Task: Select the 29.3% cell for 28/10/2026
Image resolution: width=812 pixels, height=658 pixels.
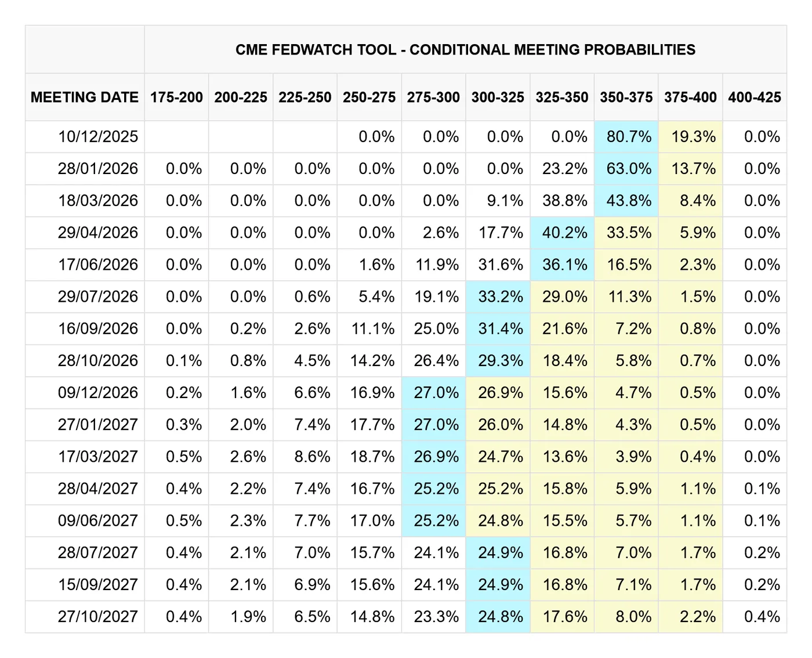Action: 500,360
